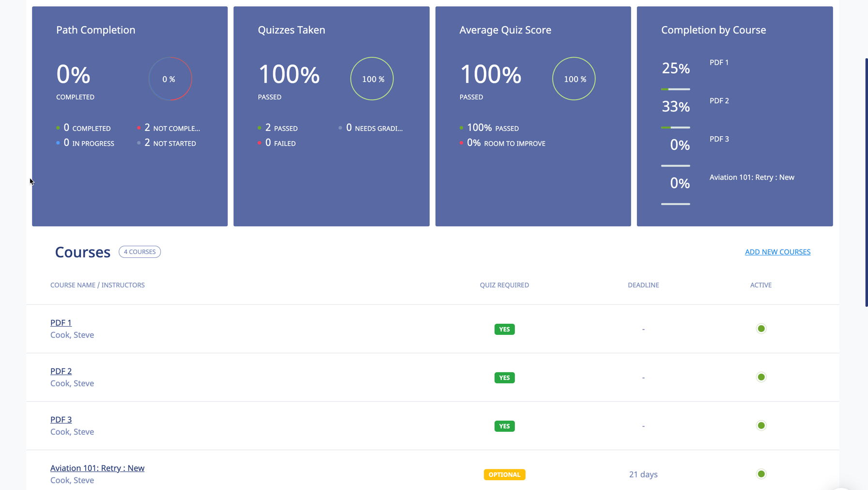Toggle the Active indicator for PDF 2
The height and width of the screenshot is (490, 868).
click(761, 377)
